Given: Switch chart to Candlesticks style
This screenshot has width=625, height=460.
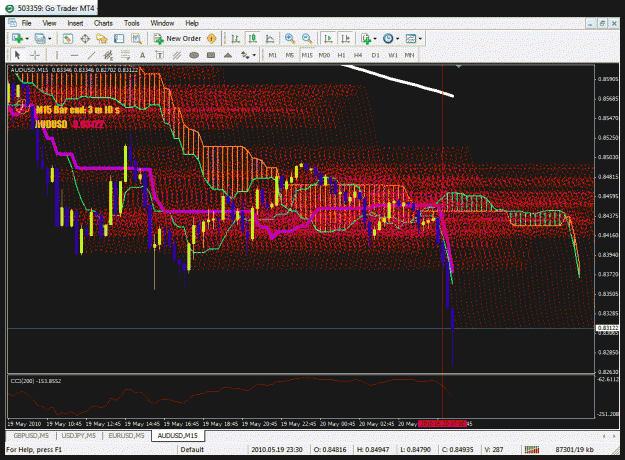Looking at the screenshot, I should coord(252,39).
